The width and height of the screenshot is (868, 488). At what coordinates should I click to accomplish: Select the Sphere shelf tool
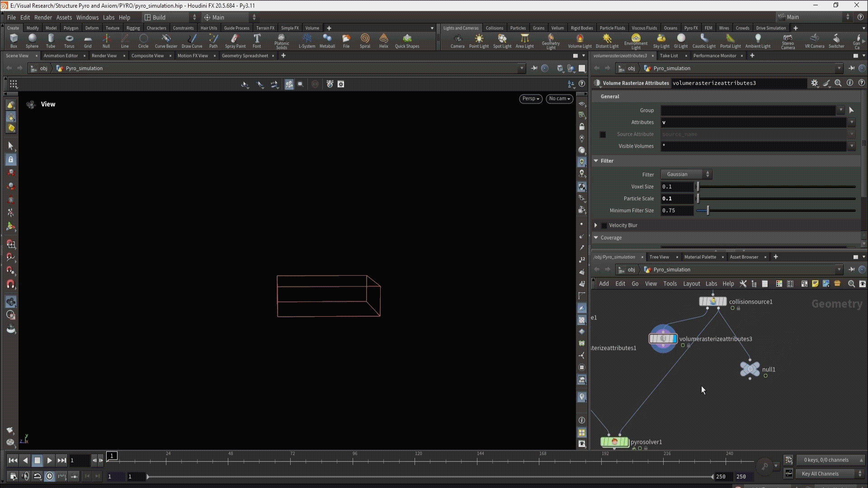click(x=32, y=40)
